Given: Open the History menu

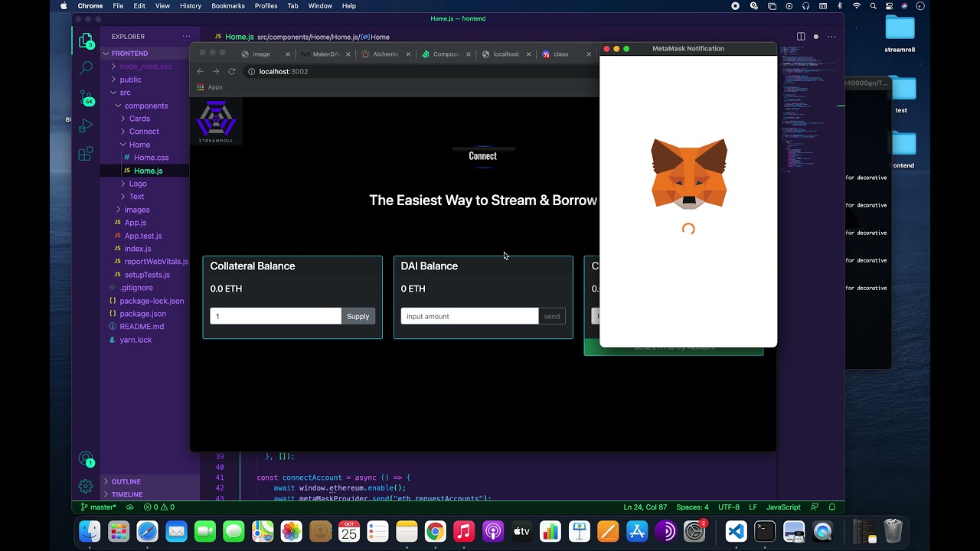Looking at the screenshot, I should tap(191, 5).
